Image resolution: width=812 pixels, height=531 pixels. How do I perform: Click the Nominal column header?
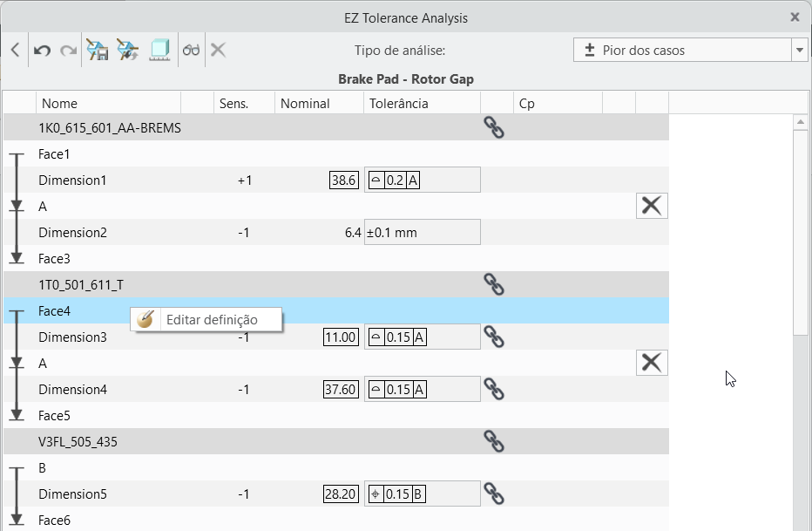(319, 103)
